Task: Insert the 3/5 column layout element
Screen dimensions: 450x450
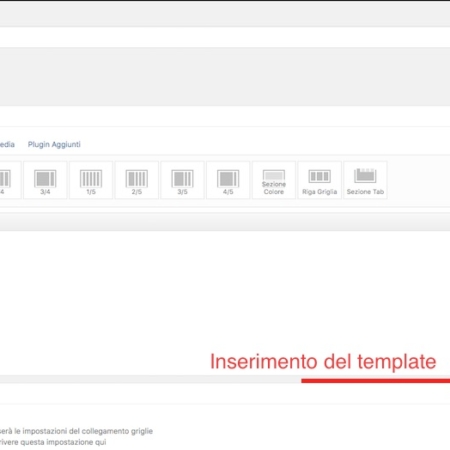Action: click(x=182, y=180)
